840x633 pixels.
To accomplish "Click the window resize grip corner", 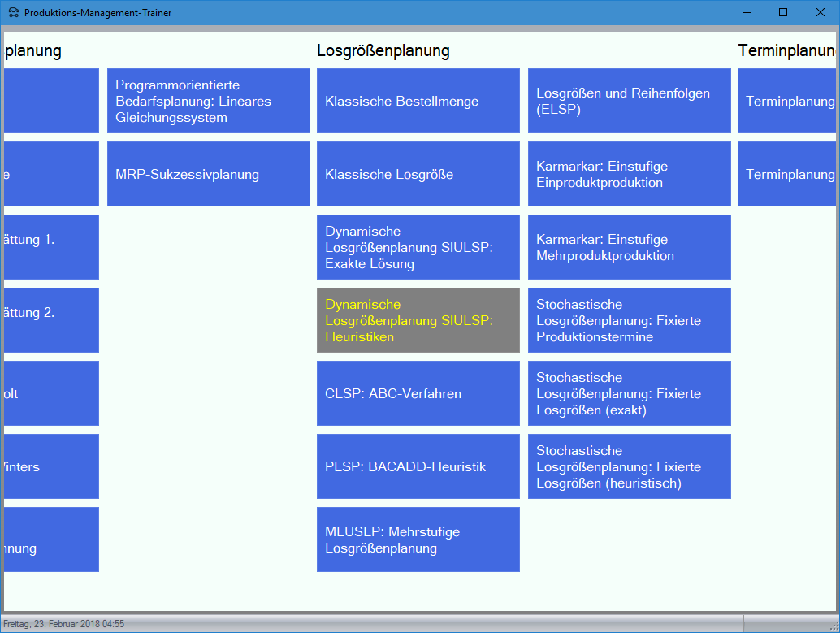I will pyautogui.click(x=833, y=626).
